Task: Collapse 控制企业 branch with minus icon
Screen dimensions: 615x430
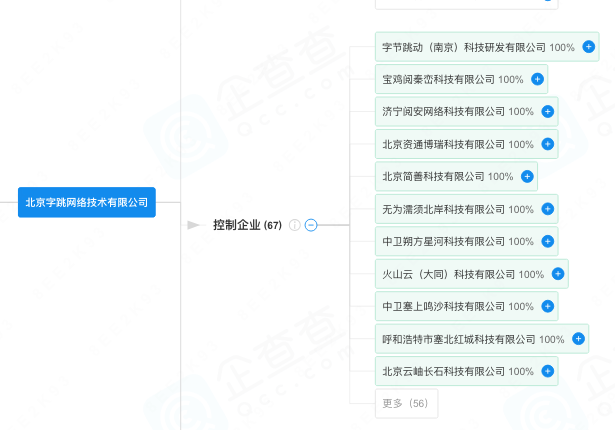Action: click(311, 225)
